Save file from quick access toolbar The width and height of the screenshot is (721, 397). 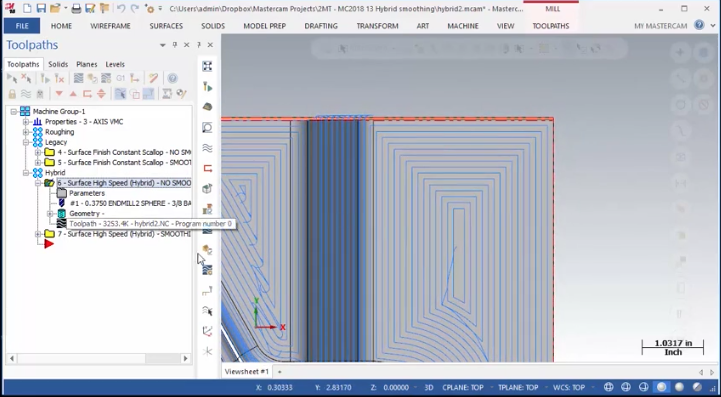(41, 8)
